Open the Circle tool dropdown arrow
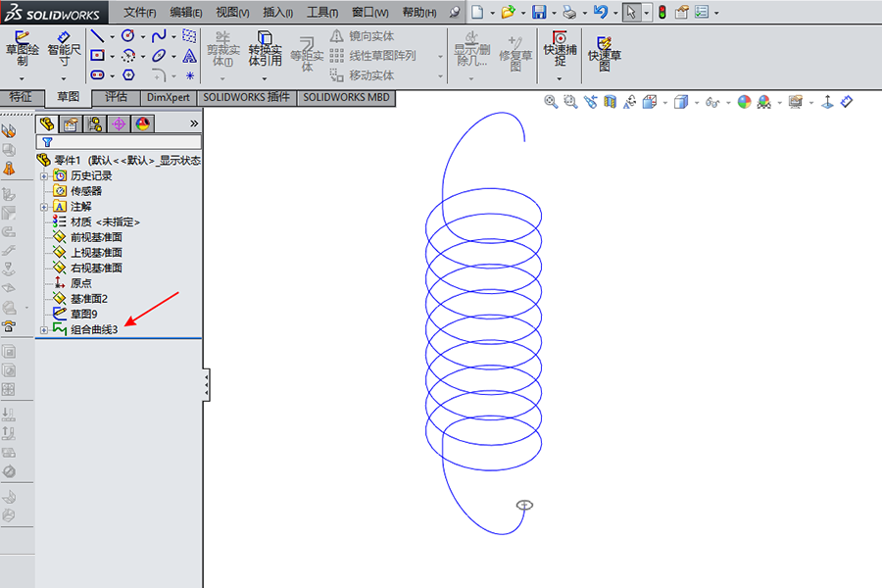882x588 pixels. point(143,36)
